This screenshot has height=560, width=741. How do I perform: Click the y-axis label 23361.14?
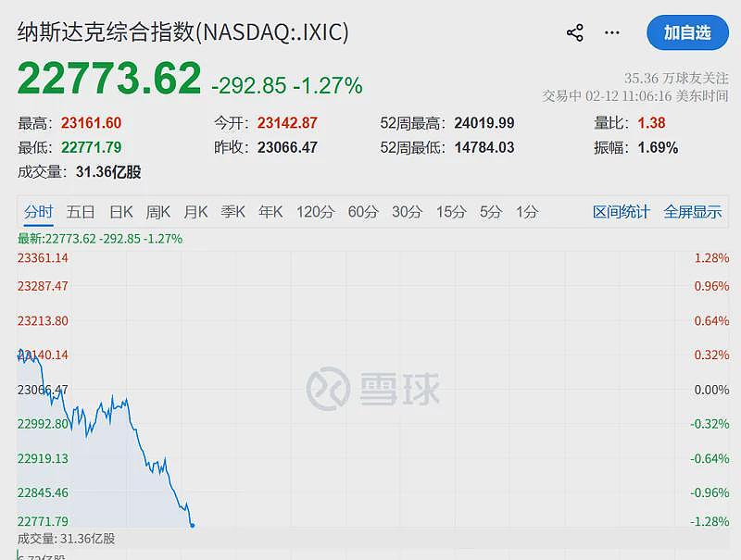pyautogui.click(x=43, y=258)
